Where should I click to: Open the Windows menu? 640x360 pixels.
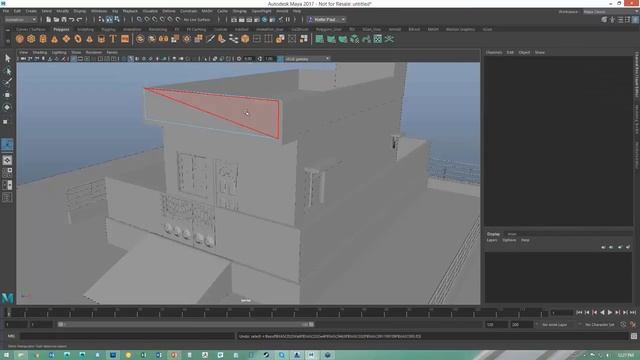pyautogui.click(x=99, y=11)
